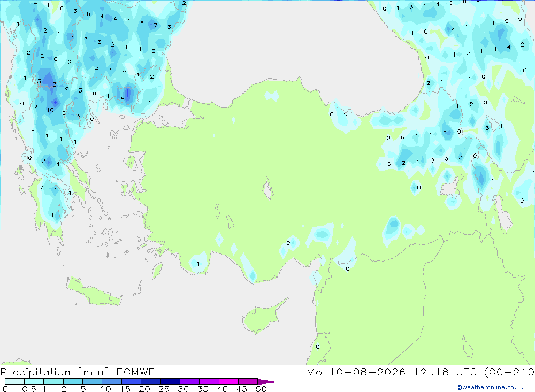Select the 20–25 mm dark blue legend swatch

pyautogui.click(x=151, y=381)
